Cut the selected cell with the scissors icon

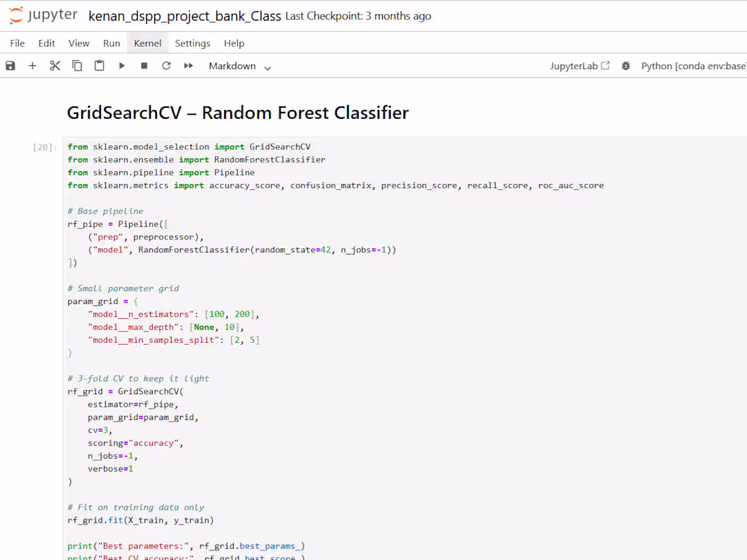pyautogui.click(x=55, y=66)
